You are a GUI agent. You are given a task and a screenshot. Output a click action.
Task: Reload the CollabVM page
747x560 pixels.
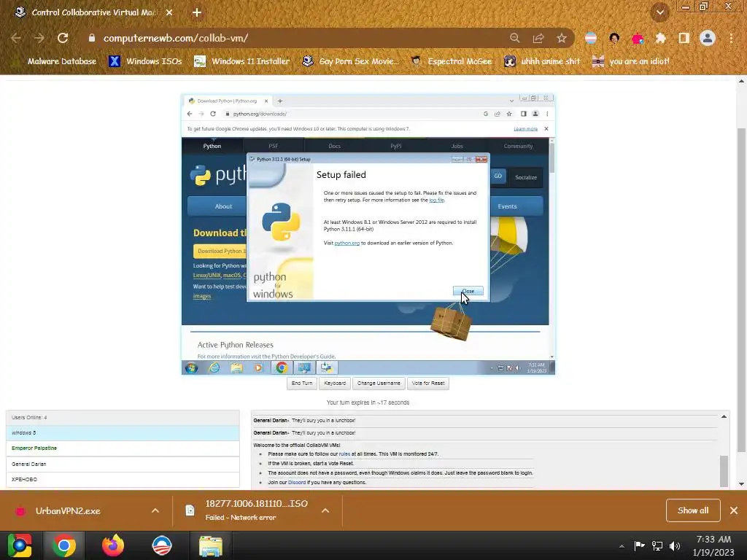tap(63, 38)
